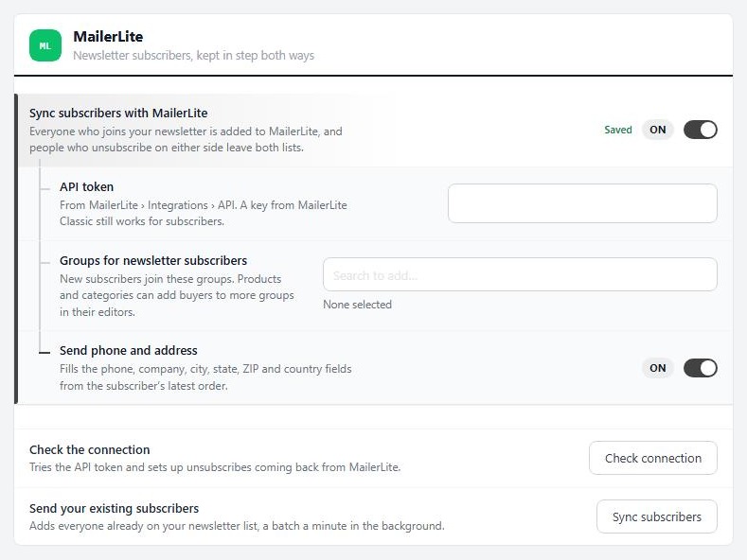Click the Send your existing subscribers heading

click(114, 508)
